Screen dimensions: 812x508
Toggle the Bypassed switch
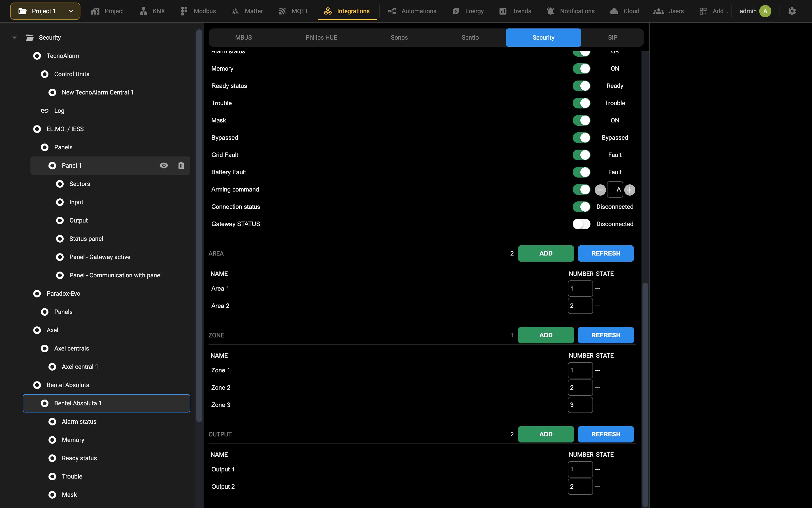coord(581,137)
